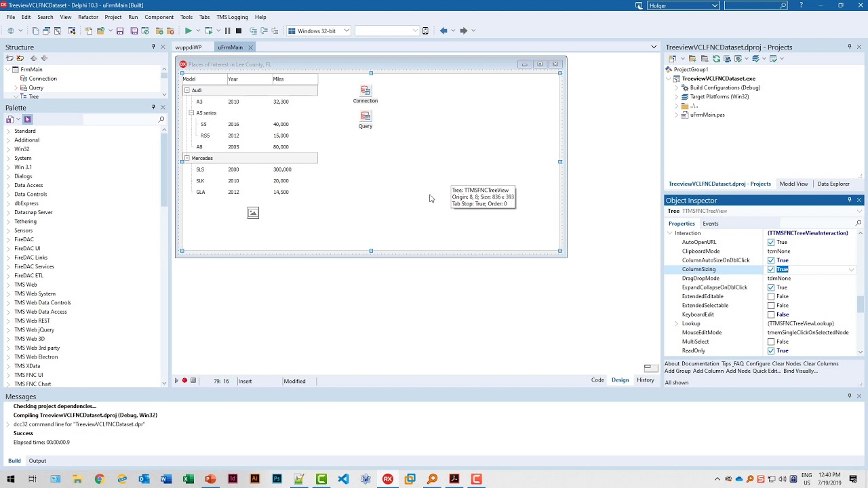Open Chrome from the taskbar
868x488 pixels.
(x=99, y=479)
